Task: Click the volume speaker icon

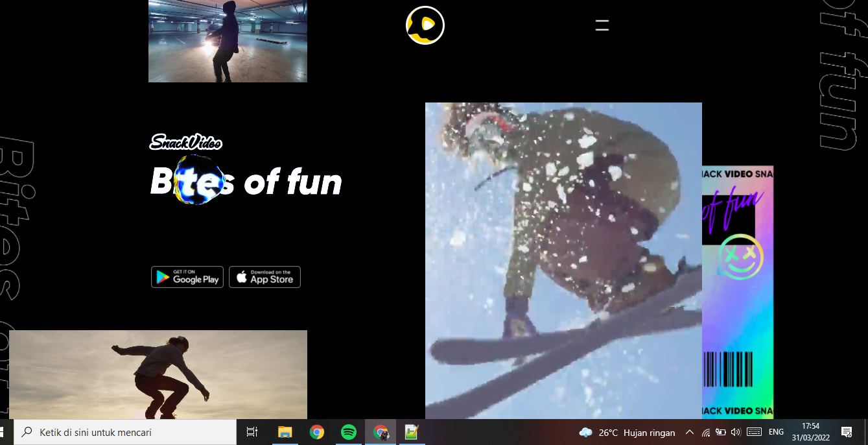Action: coord(736,432)
